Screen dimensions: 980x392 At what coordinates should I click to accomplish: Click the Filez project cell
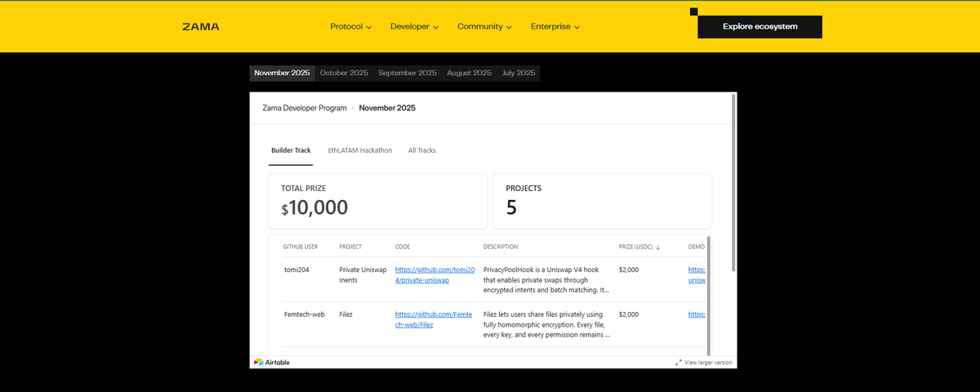346,314
